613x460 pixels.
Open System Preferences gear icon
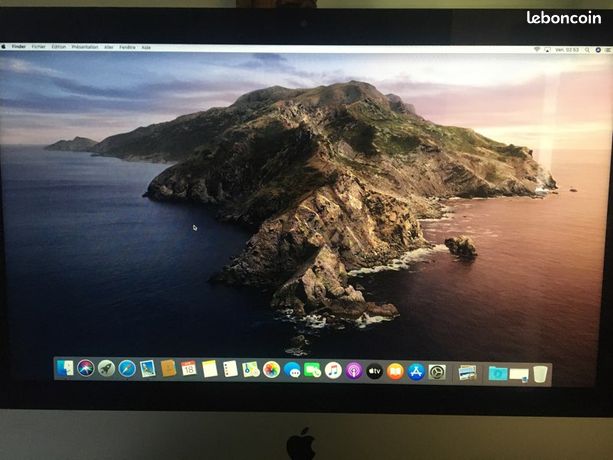coord(437,372)
